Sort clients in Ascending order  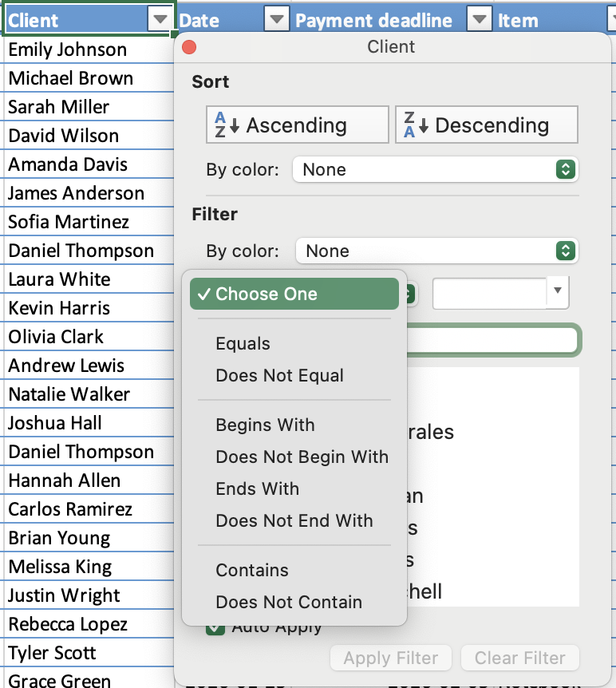pos(296,125)
